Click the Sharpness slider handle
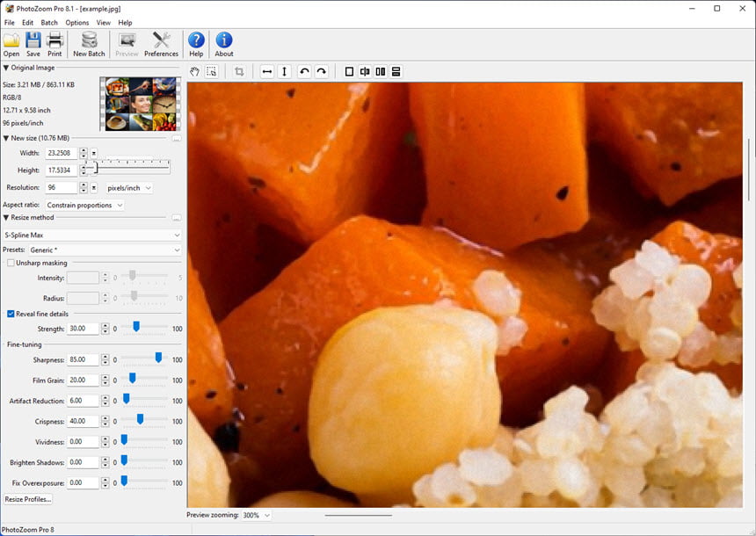756x536 pixels. pyautogui.click(x=158, y=358)
